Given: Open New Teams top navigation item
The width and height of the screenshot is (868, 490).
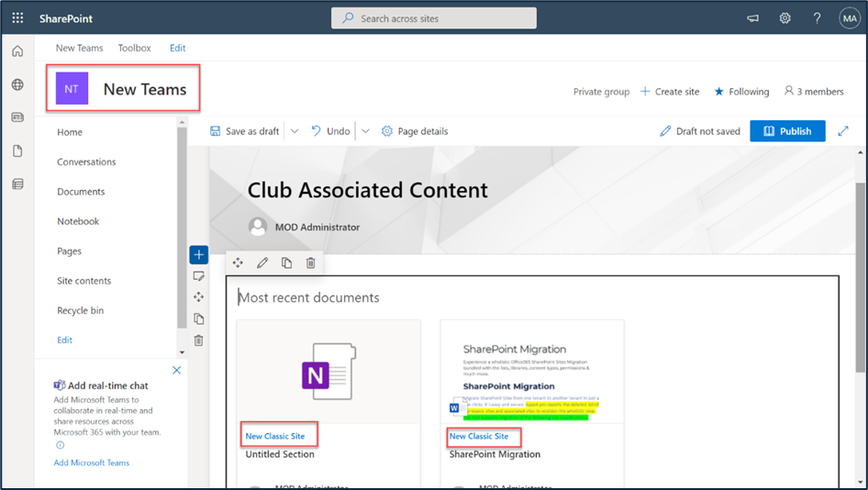Looking at the screenshot, I should (79, 48).
